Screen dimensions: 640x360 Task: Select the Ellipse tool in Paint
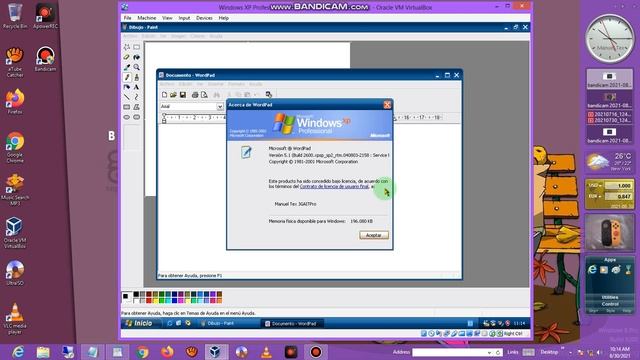coord(127,117)
